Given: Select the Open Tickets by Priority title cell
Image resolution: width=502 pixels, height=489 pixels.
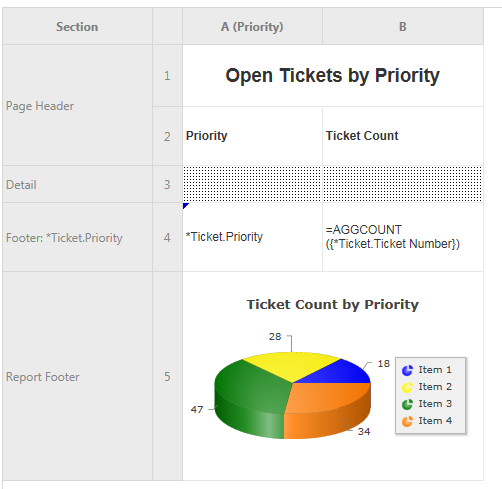Looking at the screenshot, I should pyautogui.click(x=333, y=76).
